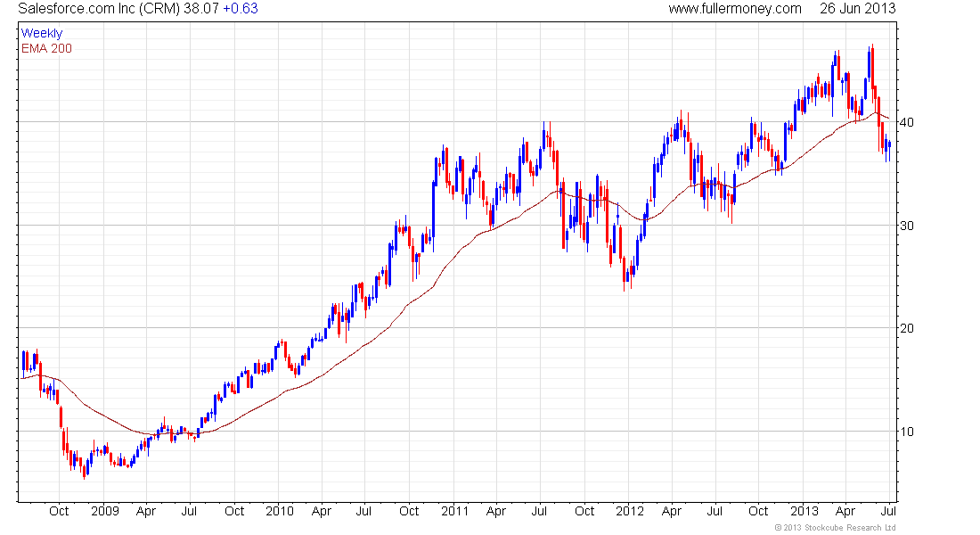Click the '2013' year label on time axis
Image resolution: width=980 pixels, height=535 pixels.
coord(804,511)
